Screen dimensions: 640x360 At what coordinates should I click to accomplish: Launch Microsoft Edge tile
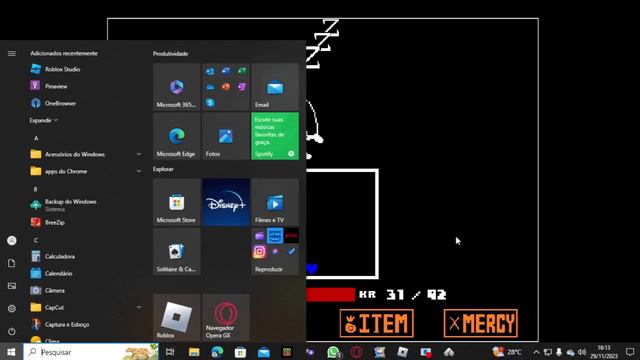click(177, 136)
